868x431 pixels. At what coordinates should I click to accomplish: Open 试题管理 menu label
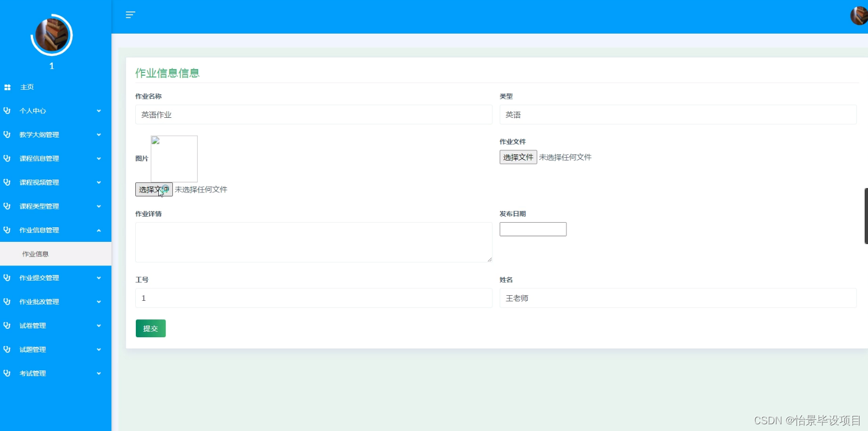(33, 350)
